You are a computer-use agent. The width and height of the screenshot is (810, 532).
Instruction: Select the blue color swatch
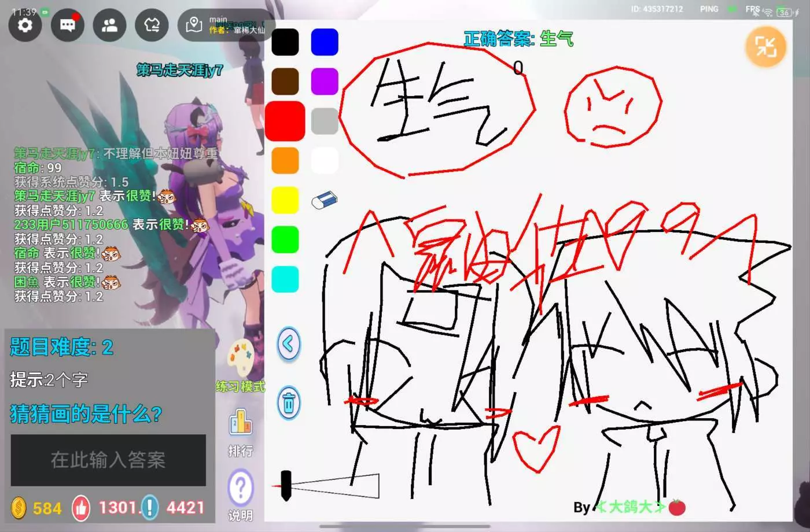pyautogui.click(x=325, y=42)
